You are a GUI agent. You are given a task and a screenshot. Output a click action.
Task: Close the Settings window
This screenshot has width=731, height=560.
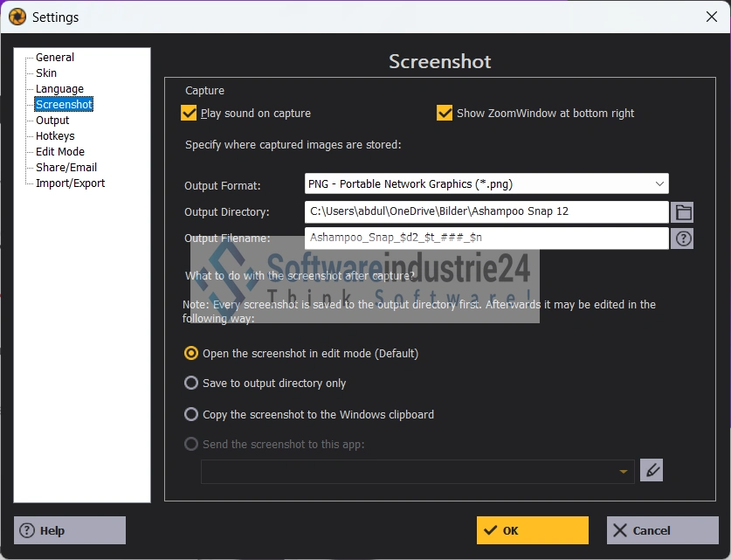tap(711, 17)
